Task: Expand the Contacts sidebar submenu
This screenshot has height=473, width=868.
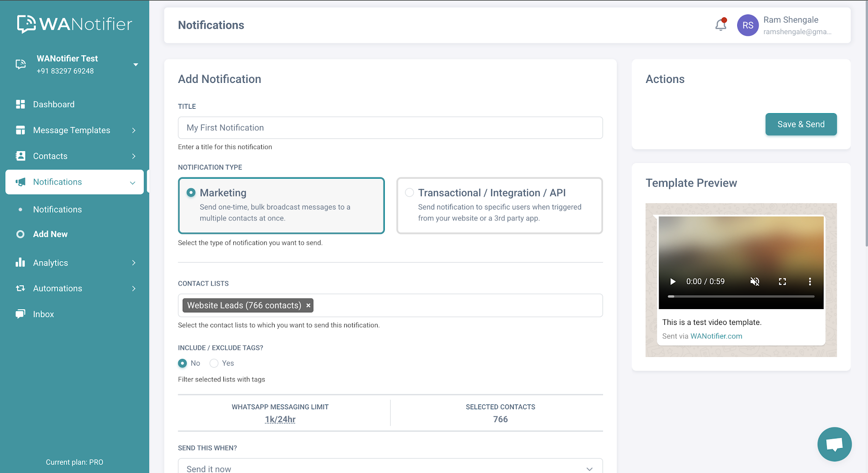Action: coord(133,156)
